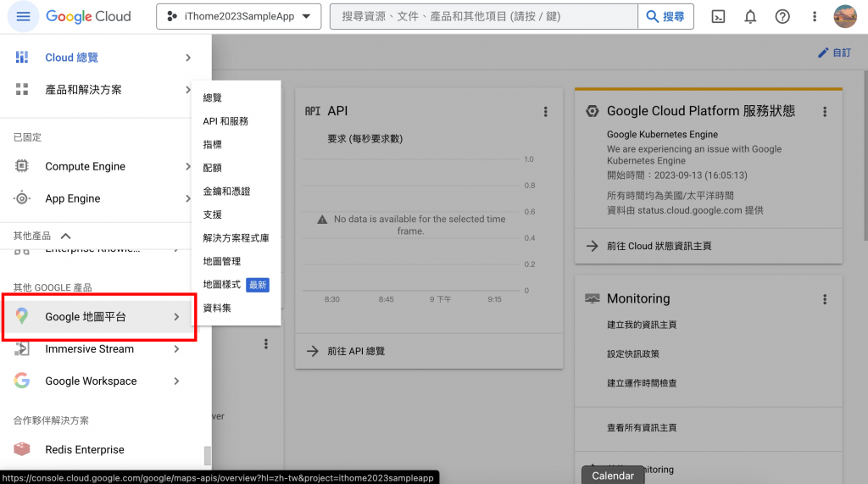This screenshot has width=868, height=484.
Task: Click the API card icon
Action: pyautogui.click(x=313, y=111)
